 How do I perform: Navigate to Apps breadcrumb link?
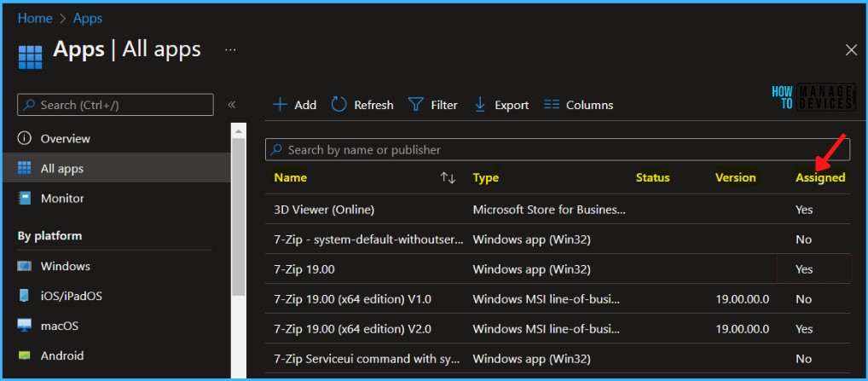tap(88, 18)
